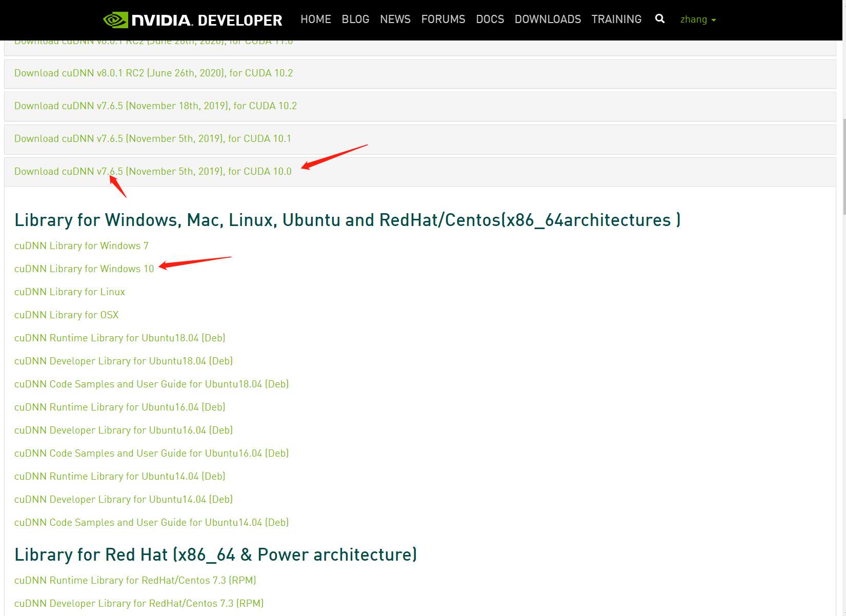Viewport: 846px width, 616px height.
Task: Download cuDNN Runtime Library for Ubuntu18.04
Action: tap(120, 338)
